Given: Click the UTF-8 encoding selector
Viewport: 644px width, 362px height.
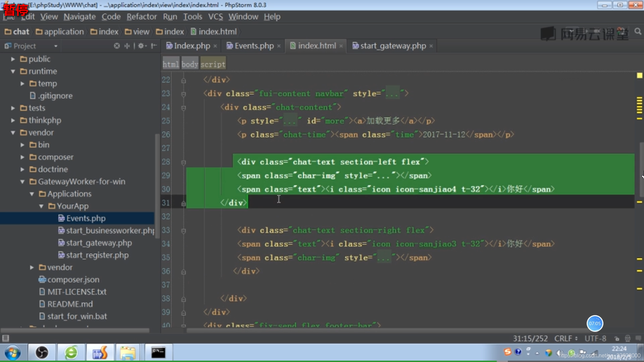Looking at the screenshot, I should pos(595,339).
